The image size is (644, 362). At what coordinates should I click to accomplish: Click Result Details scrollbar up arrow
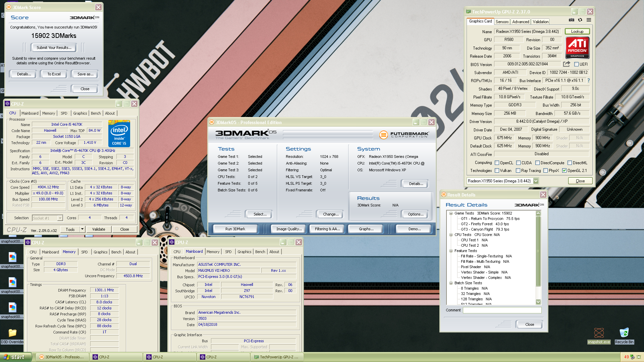click(x=538, y=214)
